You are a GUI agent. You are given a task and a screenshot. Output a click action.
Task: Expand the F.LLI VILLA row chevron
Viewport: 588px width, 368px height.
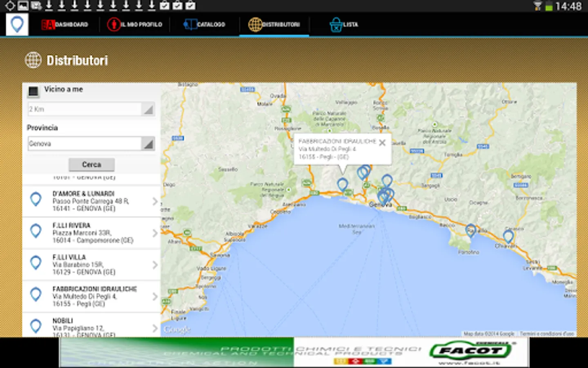pos(155,265)
